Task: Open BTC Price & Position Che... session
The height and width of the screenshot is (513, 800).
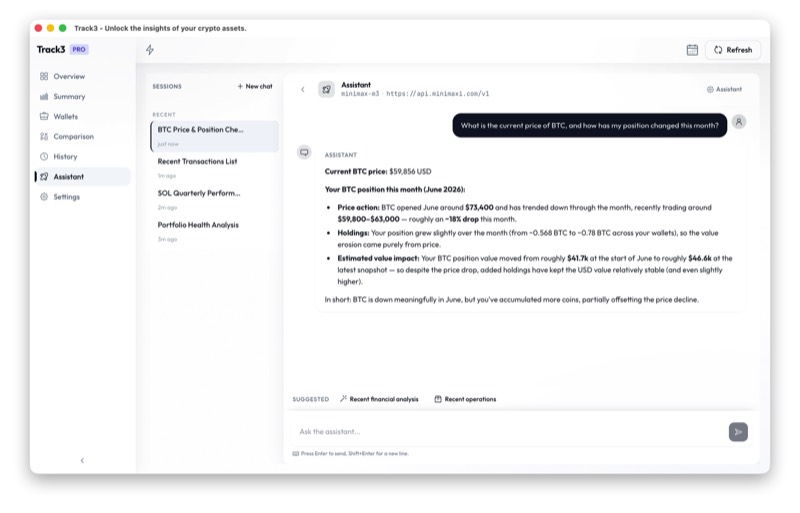Action: [215, 136]
